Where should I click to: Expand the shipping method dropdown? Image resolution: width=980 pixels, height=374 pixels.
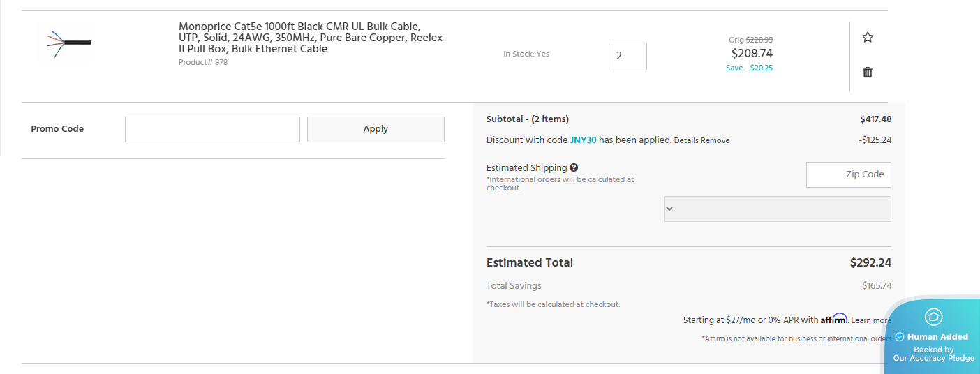pyautogui.click(x=777, y=209)
